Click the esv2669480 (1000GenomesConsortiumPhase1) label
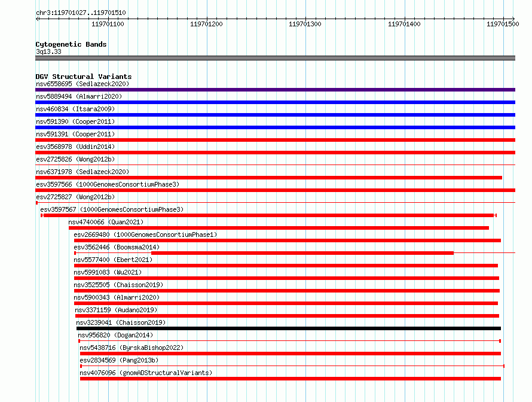532x402 pixels. pos(145,234)
